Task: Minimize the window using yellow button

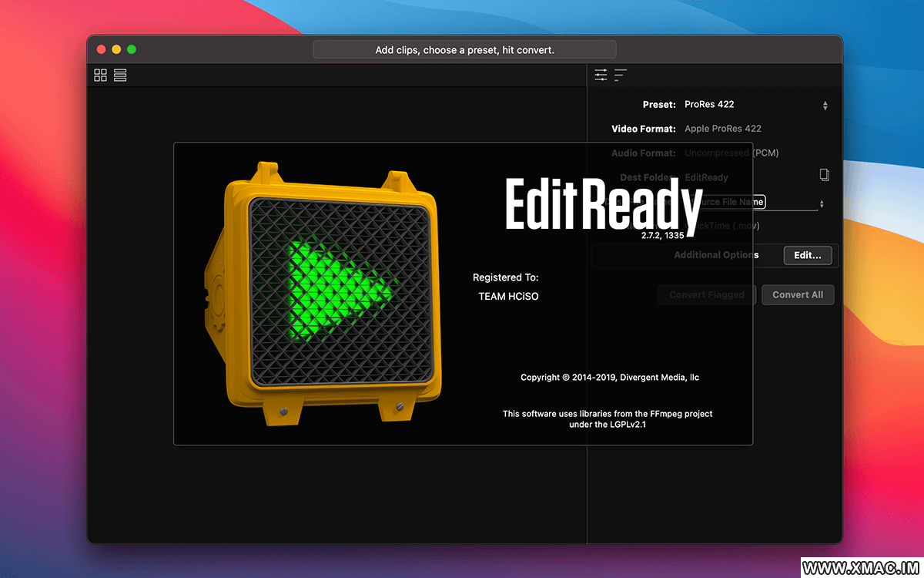Action: click(x=116, y=49)
